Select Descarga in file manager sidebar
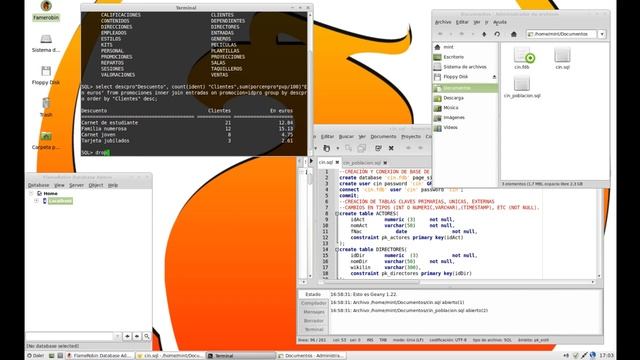 (465, 98)
